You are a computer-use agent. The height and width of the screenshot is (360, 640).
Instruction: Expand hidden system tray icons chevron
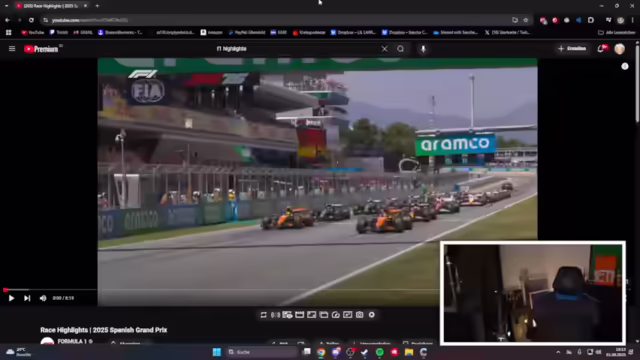click(x=558, y=352)
